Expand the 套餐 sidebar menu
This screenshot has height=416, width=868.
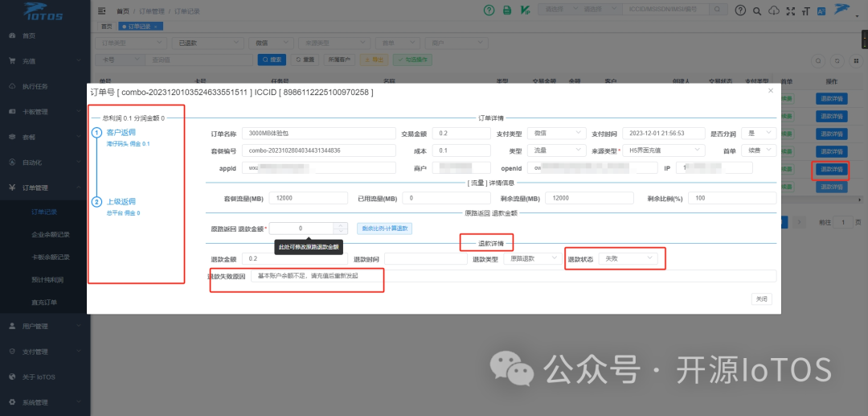click(45, 137)
